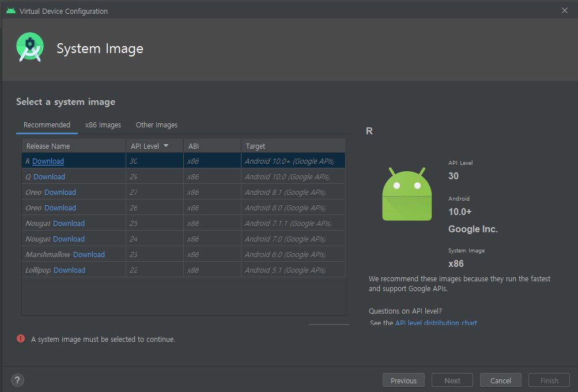Sort by Release Name column header
The image size is (578, 392).
pyautogui.click(x=74, y=146)
